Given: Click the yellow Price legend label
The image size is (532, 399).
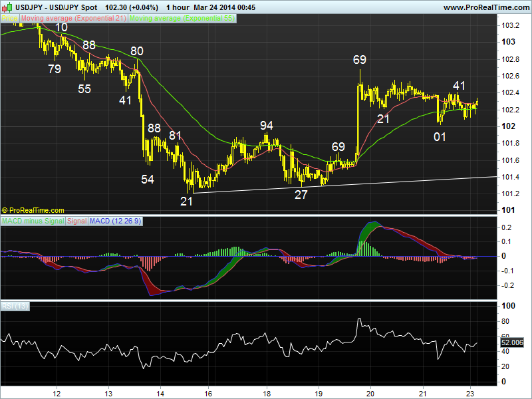Looking at the screenshot, I should coord(10,19).
